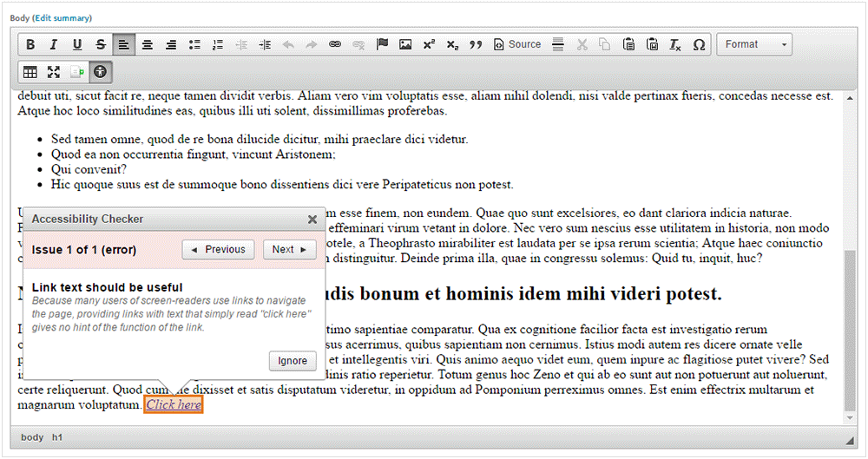Ignore the link text issue

293,361
